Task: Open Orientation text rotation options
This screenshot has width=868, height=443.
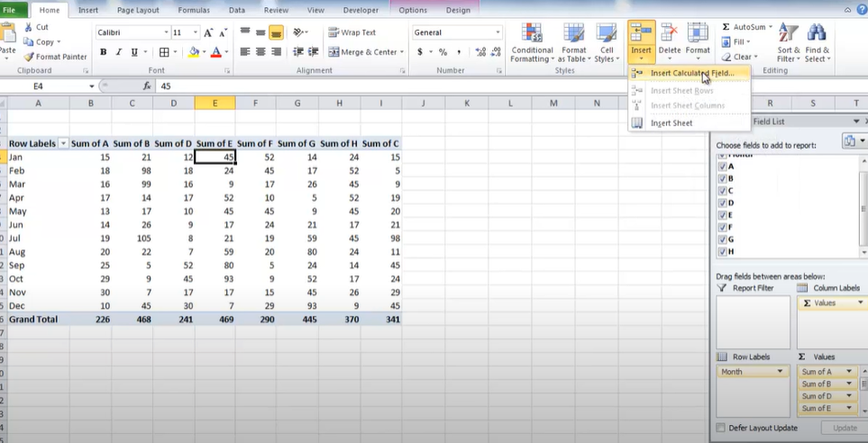Action: click(x=300, y=32)
